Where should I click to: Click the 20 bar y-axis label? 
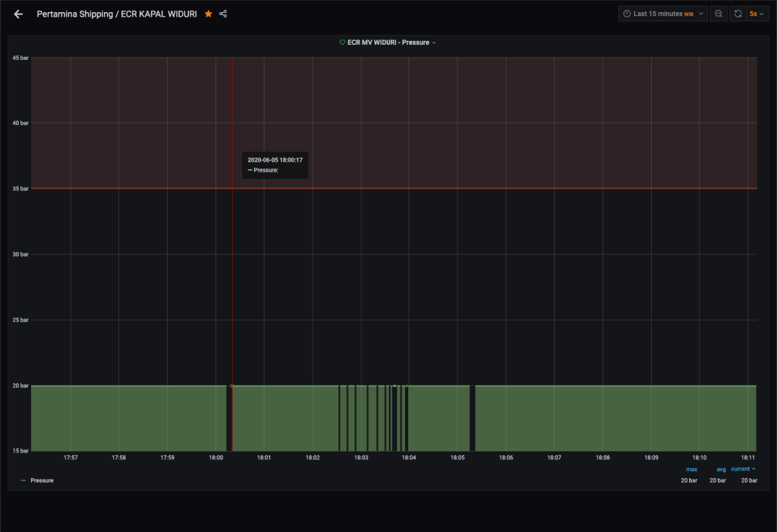[x=20, y=386]
